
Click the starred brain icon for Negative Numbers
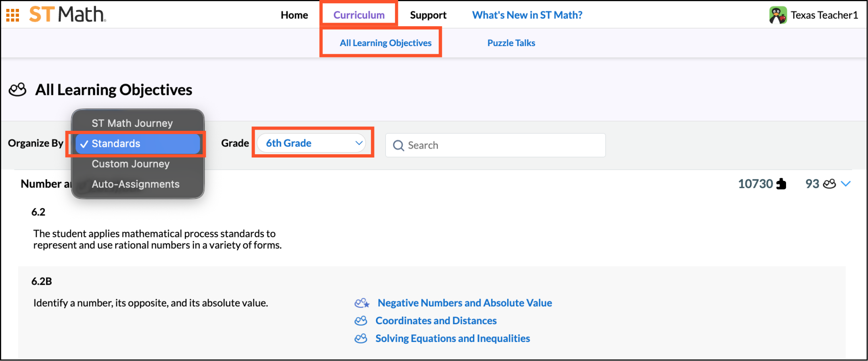[x=362, y=303]
